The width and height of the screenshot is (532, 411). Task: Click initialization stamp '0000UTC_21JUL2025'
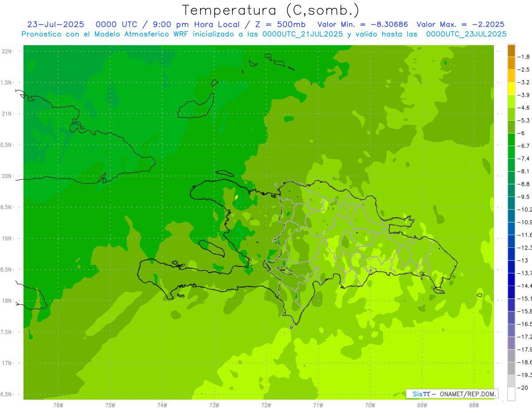tap(303, 34)
